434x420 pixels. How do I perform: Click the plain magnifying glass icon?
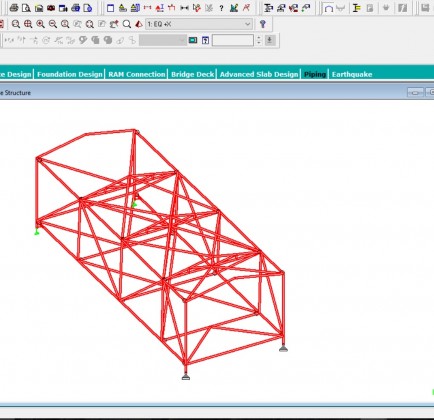[127, 24]
